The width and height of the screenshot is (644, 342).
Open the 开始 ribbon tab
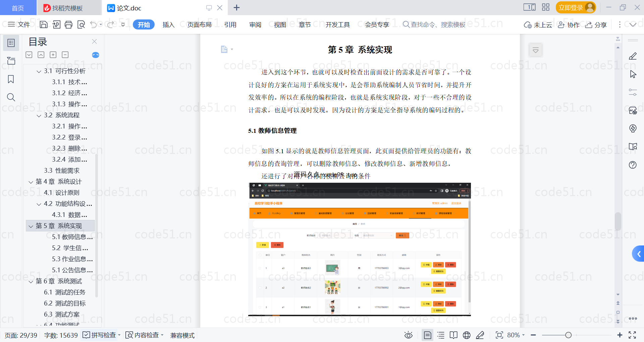(x=144, y=24)
